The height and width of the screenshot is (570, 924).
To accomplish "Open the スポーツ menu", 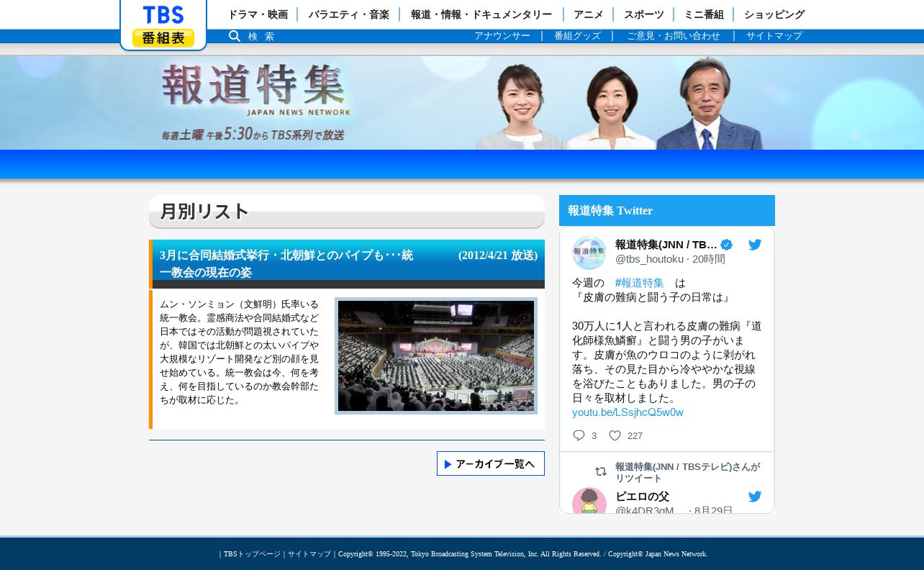I will pos(644,14).
